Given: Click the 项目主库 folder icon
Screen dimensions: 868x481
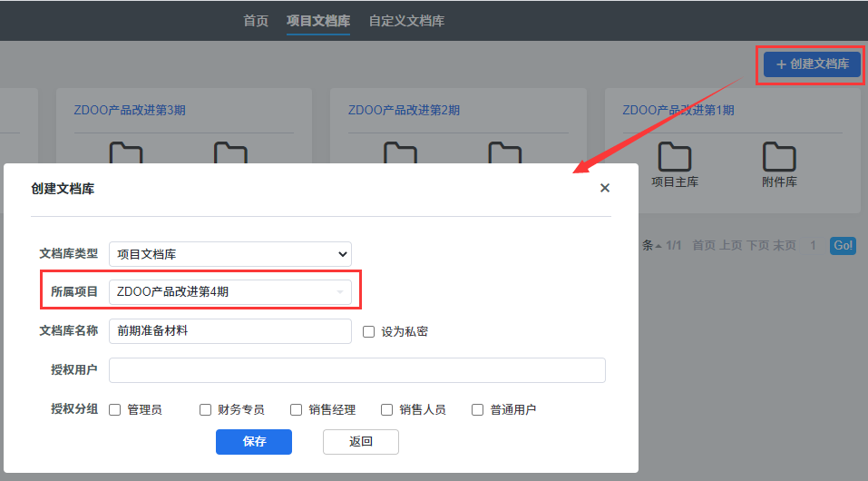Looking at the screenshot, I should (x=675, y=158).
